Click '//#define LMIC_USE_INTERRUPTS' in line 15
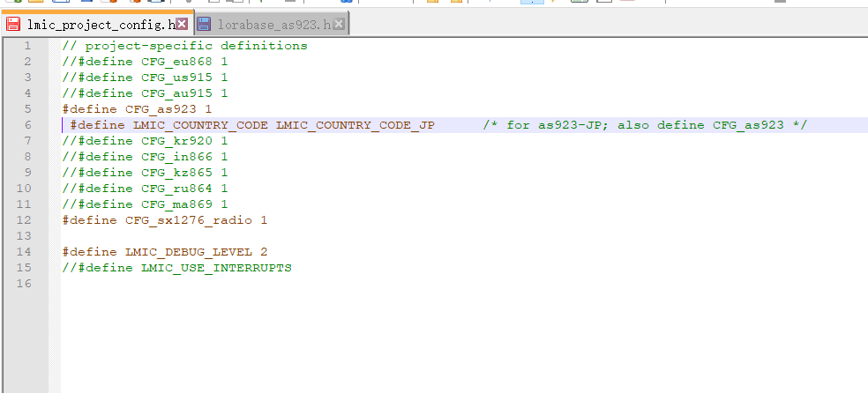 (x=177, y=268)
